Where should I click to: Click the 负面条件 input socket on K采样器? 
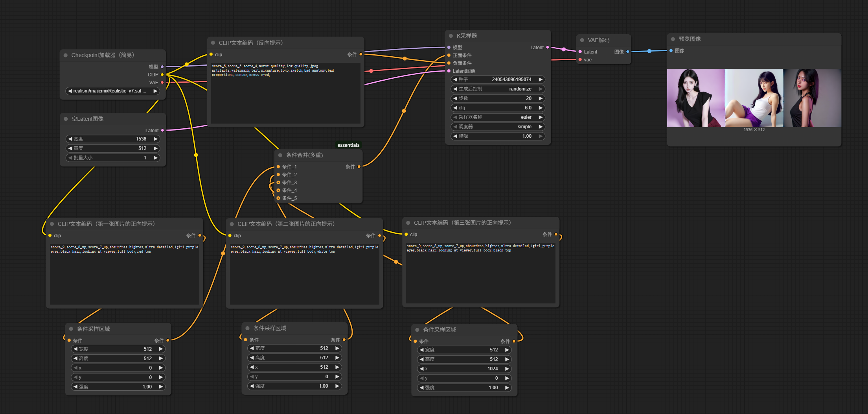click(x=449, y=63)
